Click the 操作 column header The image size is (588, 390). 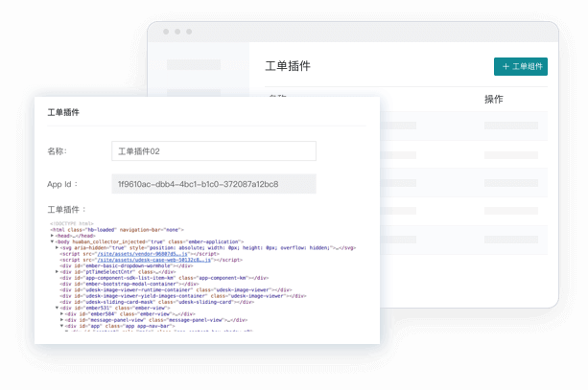[x=493, y=100]
